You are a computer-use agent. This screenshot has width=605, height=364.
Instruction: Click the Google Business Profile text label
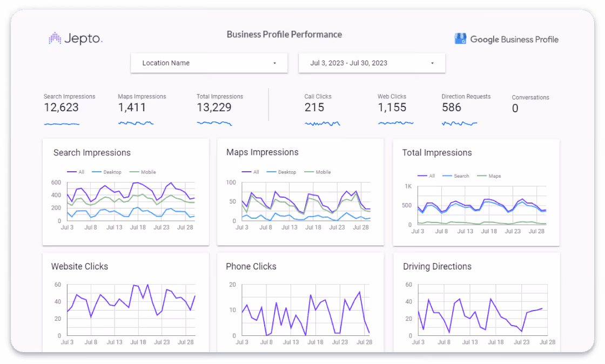[x=514, y=39]
